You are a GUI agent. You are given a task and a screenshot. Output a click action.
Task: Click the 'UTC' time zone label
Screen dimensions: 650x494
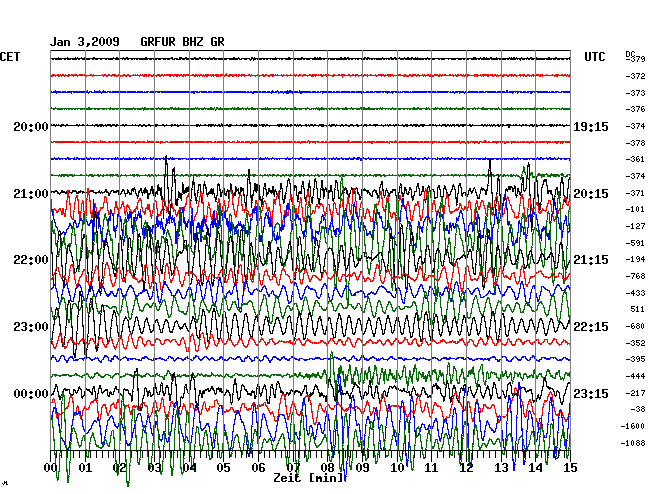coord(594,57)
